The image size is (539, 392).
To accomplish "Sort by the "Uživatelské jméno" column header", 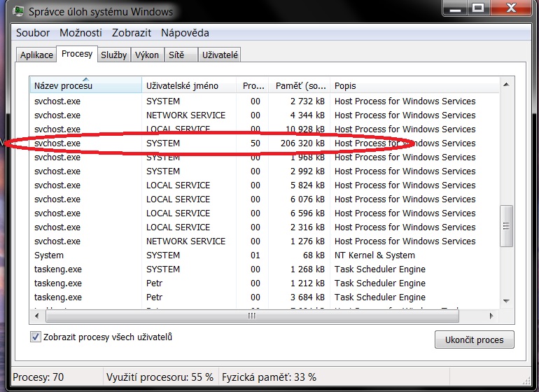I will [188, 86].
